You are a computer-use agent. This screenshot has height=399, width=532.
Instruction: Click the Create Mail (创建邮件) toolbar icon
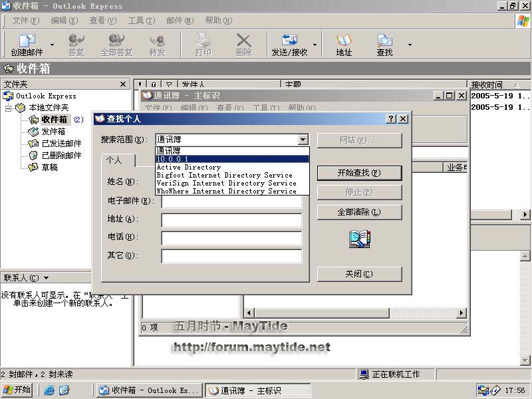point(27,44)
